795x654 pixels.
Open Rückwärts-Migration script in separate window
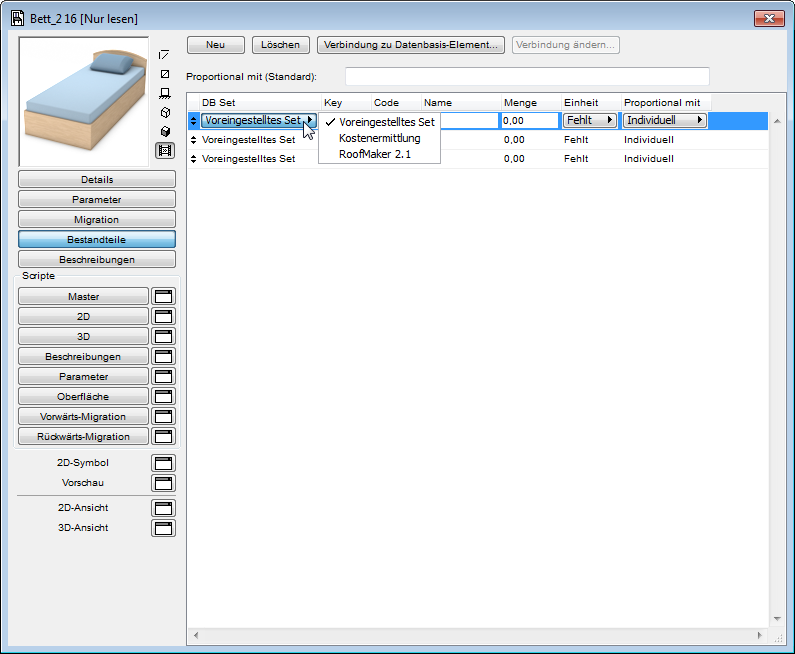click(x=163, y=437)
